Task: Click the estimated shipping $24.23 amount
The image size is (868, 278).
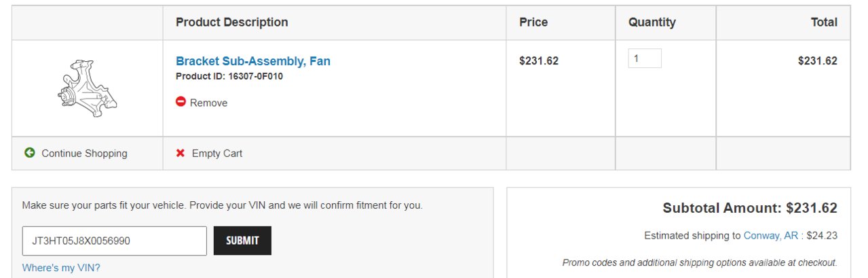Action: tap(822, 236)
